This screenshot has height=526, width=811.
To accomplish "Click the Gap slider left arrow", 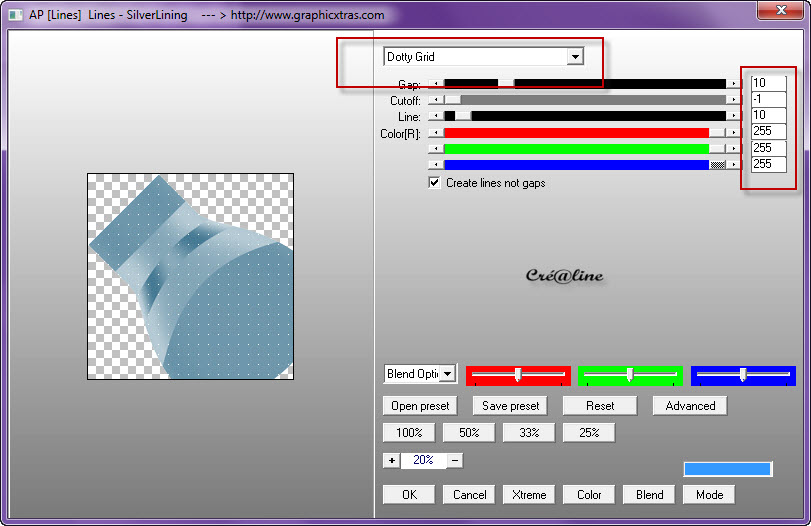I will (434, 84).
